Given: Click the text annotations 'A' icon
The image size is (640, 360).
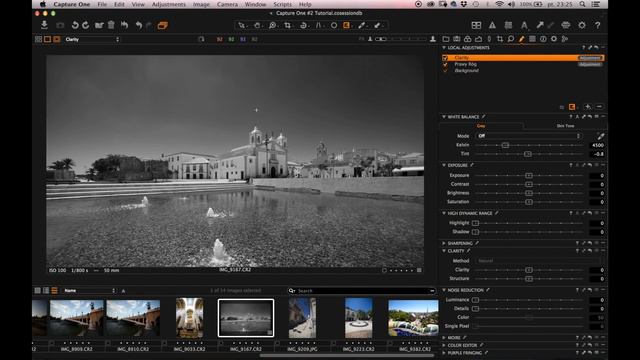Looking at the screenshot, I should [x=524, y=25].
